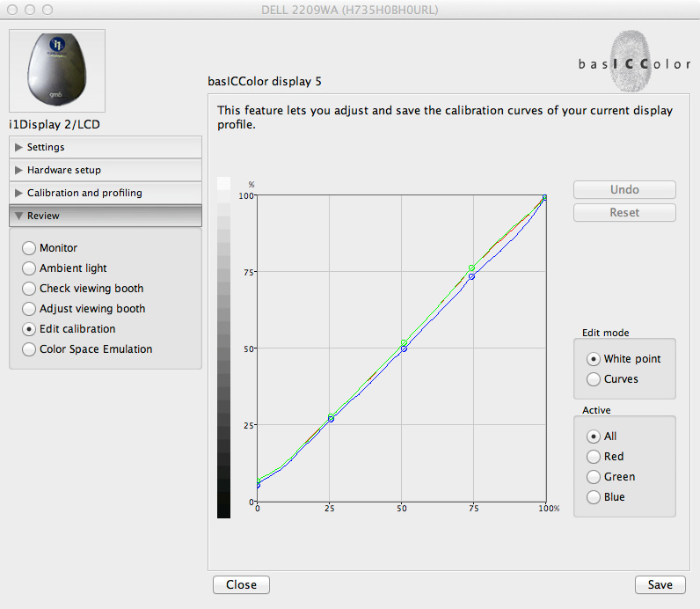Choose Check viewing booth option
Image resolution: width=700 pixels, height=609 pixels.
[x=29, y=288]
